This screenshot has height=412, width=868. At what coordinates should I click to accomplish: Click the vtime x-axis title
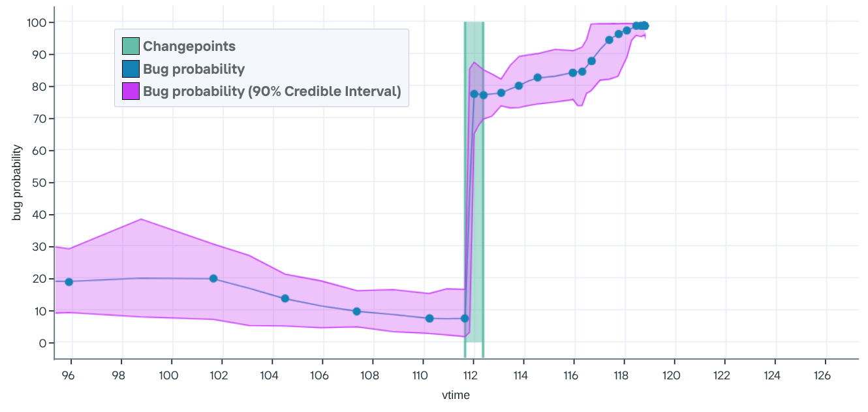tap(456, 395)
